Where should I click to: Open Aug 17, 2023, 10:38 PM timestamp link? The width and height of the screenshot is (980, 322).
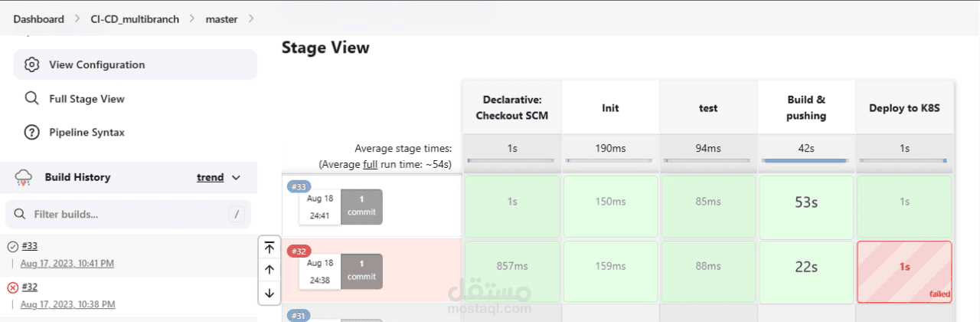click(67, 304)
